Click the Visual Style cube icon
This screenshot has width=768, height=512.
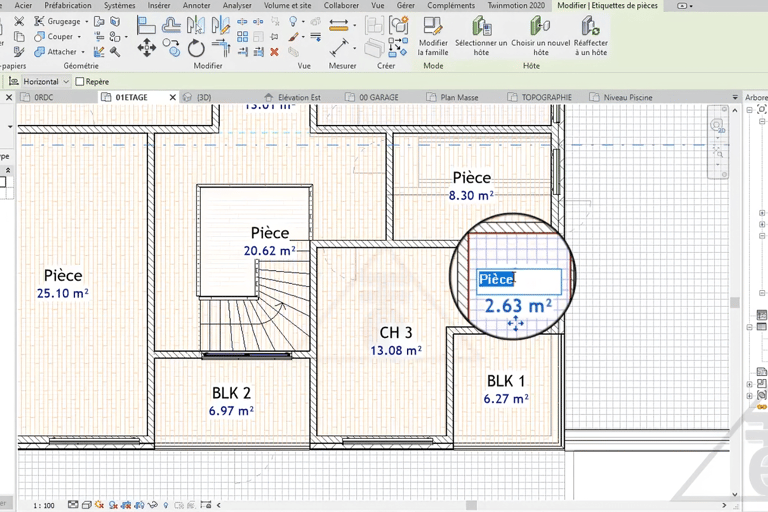pos(87,504)
